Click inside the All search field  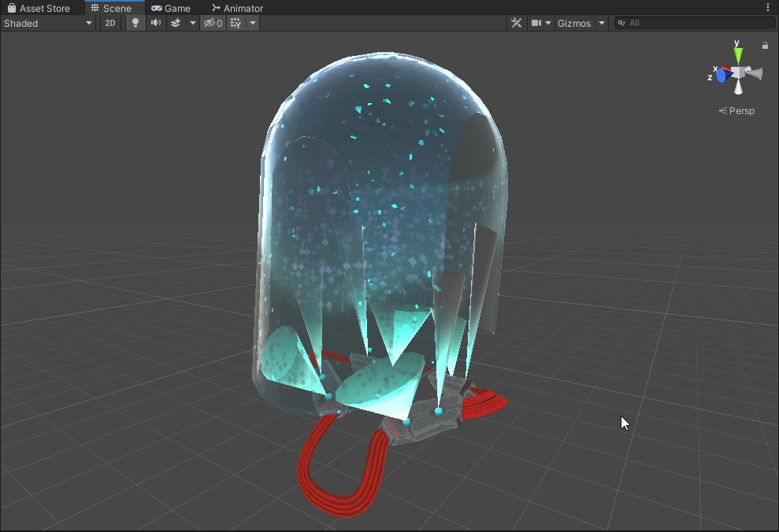coord(677,23)
